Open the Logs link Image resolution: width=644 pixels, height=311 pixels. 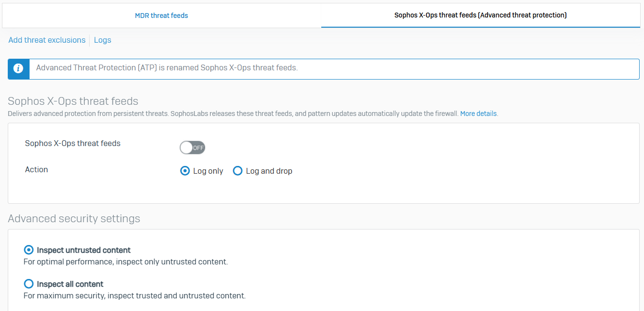[102, 40]
